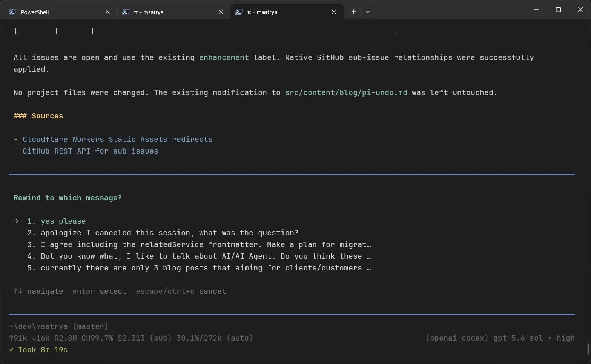591x364 pixels.
Task: Click the src/content/blog/pi-undo.md file path
Action: point(346,92)
